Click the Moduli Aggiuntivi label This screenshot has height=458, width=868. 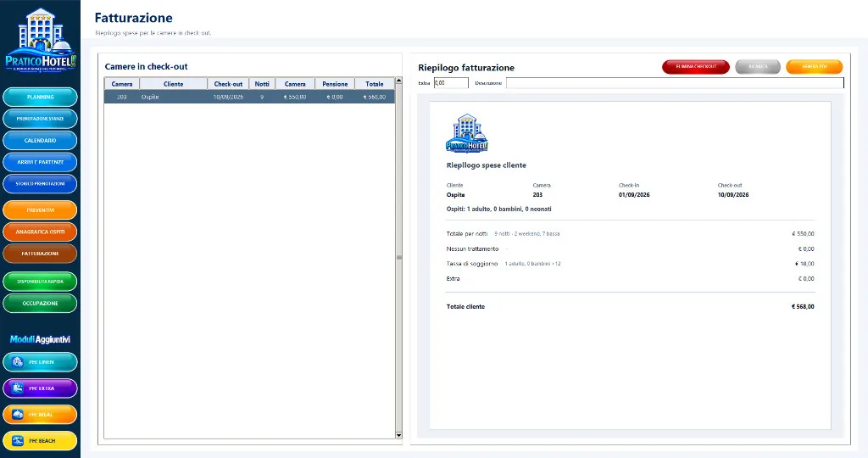tap(40, 339)
